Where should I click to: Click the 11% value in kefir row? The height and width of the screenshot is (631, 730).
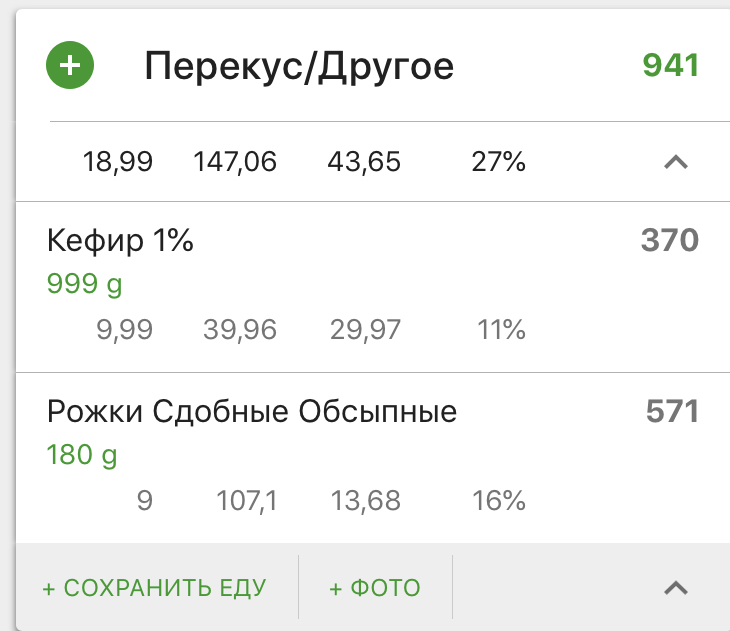pyautogui.click(x=501, y=330)
